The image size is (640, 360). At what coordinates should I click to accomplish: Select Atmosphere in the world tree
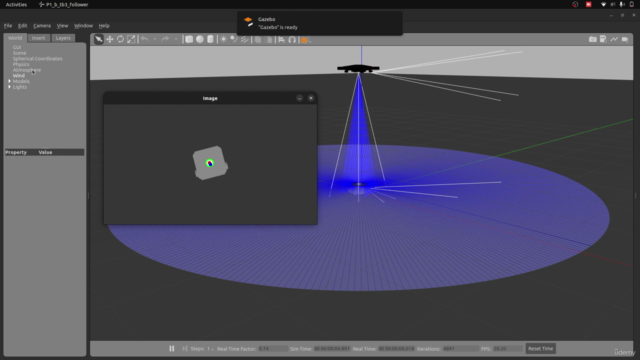pos(27,70)
